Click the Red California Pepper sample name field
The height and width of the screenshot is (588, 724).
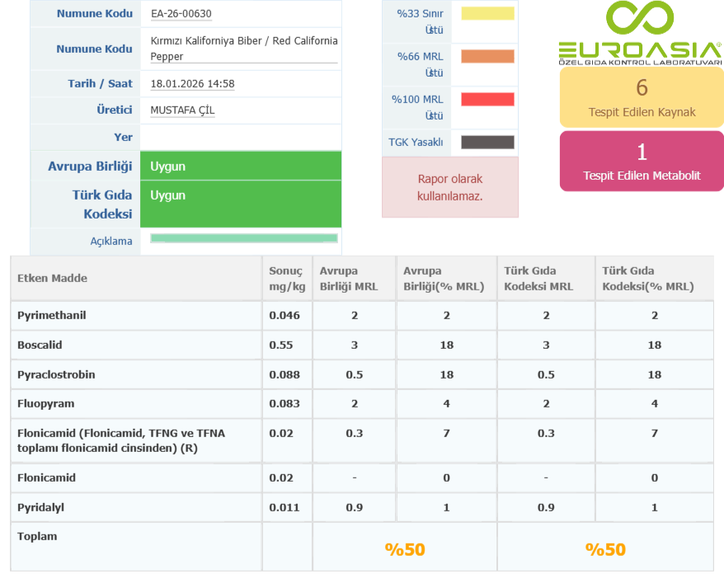pyautogui.click(x=244, y=49)
